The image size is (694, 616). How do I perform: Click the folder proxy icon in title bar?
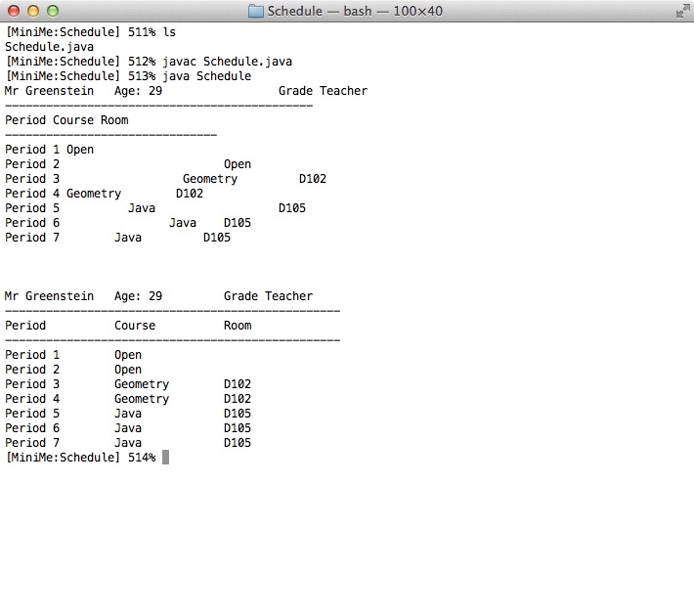[256, 12]
